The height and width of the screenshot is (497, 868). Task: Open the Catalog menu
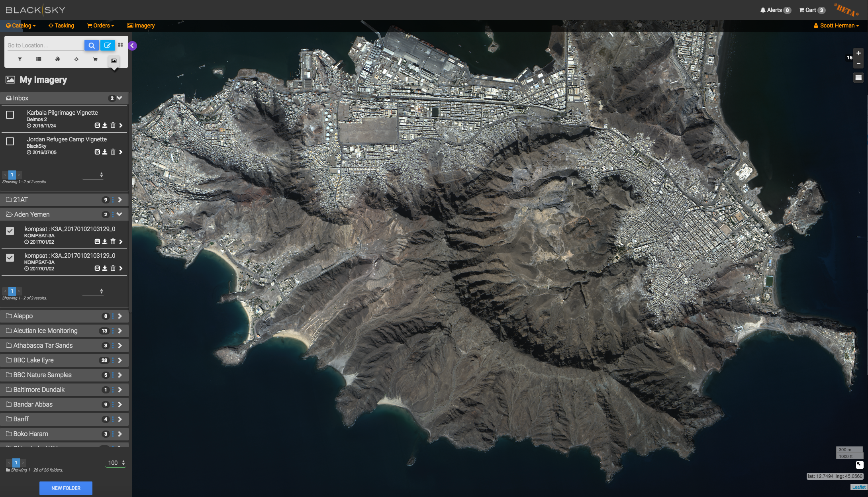click(x=21, y=25)
